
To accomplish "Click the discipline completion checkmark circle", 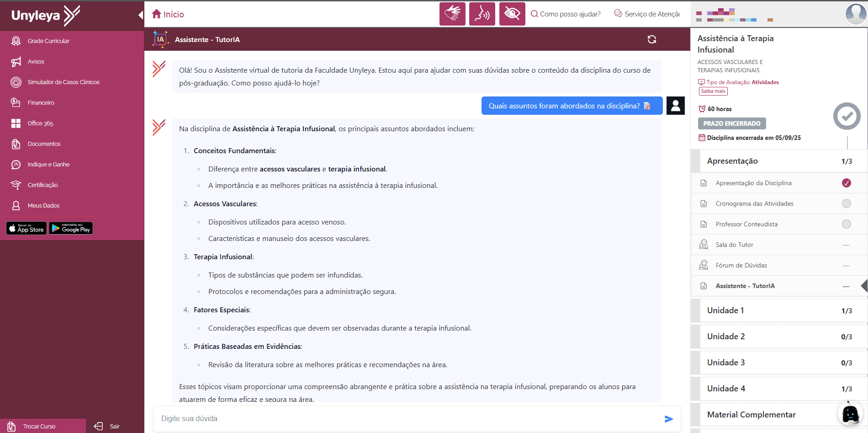I will click(847, 116).
